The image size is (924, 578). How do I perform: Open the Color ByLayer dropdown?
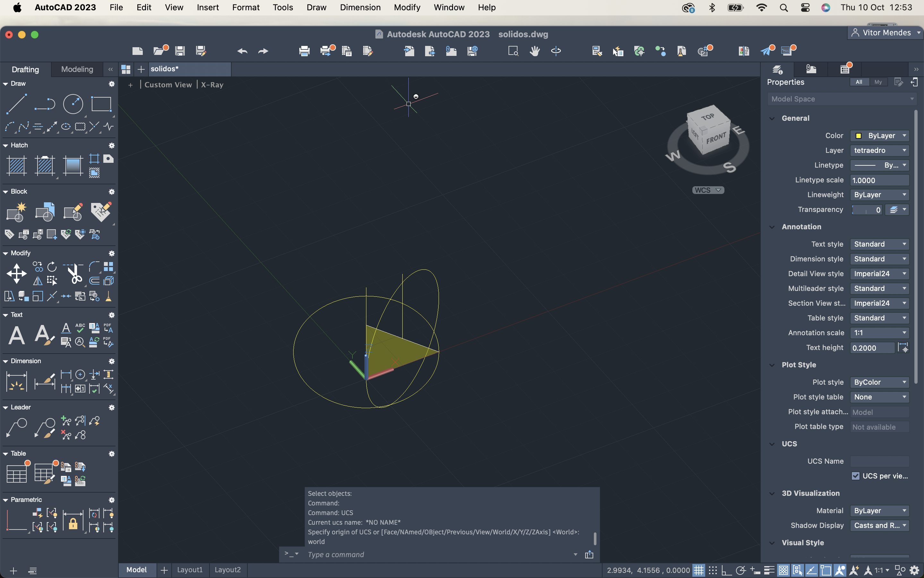879,135
